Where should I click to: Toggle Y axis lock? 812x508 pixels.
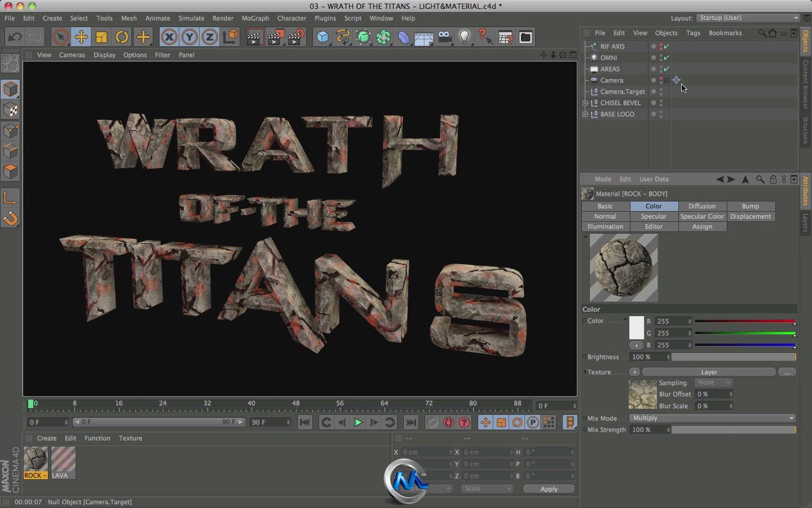pyautogui.click(x=189, y=37)
